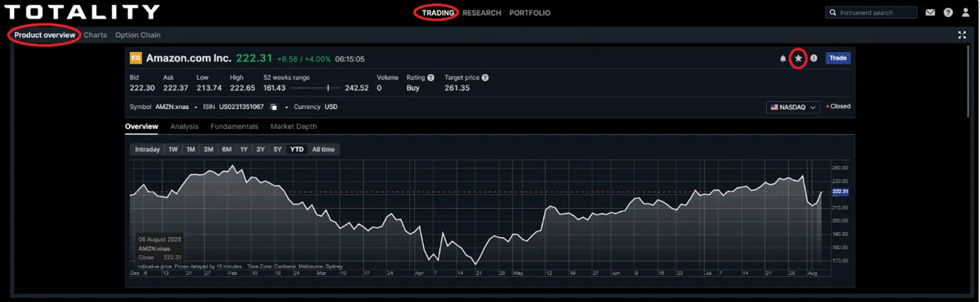The image size is (980, 302).
Task: Open the NASDAQ exchange dropdown
Action: [x=793, y=107]
